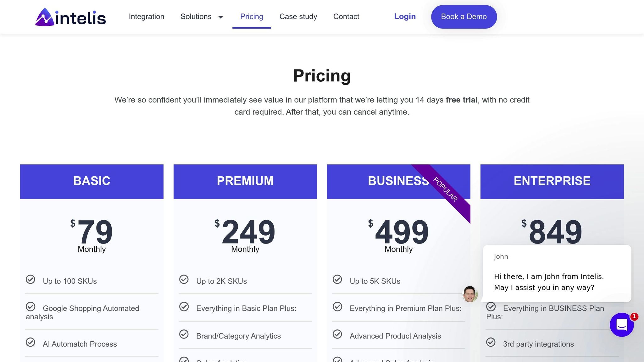Click the POPULAR ribbon on Business plan
This screenshot has width=644, height=362.
coord(446,189)
